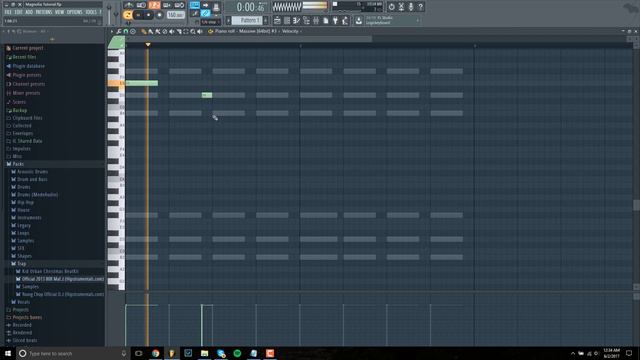The image size is (640, 360).
Task: Click the scissors audio editor icon
Action: coord(401,7)
